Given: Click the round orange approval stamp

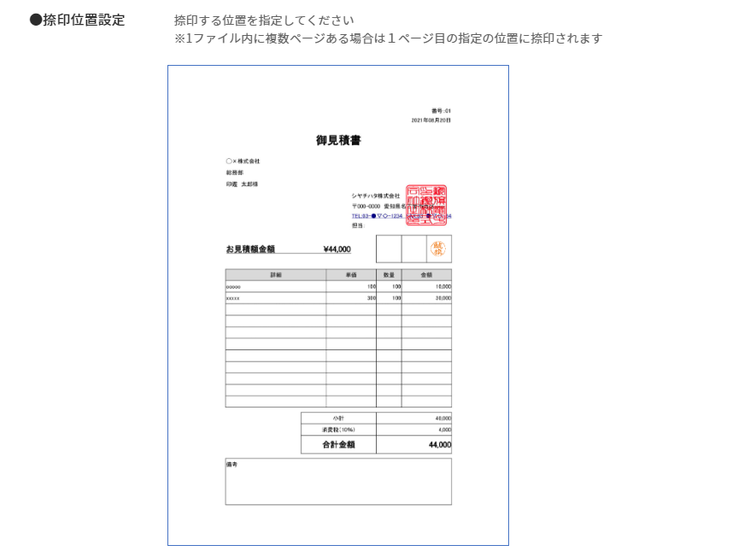Looking at the screenshot, I should point(438,249).
